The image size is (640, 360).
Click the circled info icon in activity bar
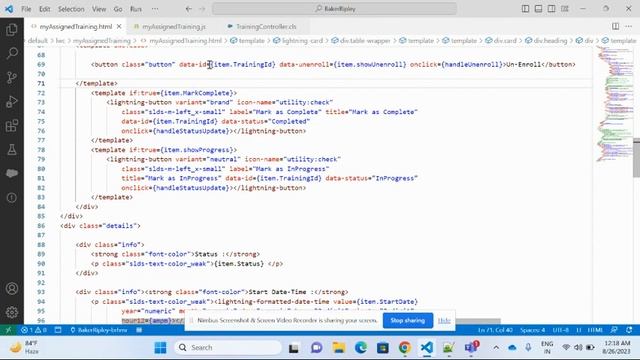[x=12, y=198]
